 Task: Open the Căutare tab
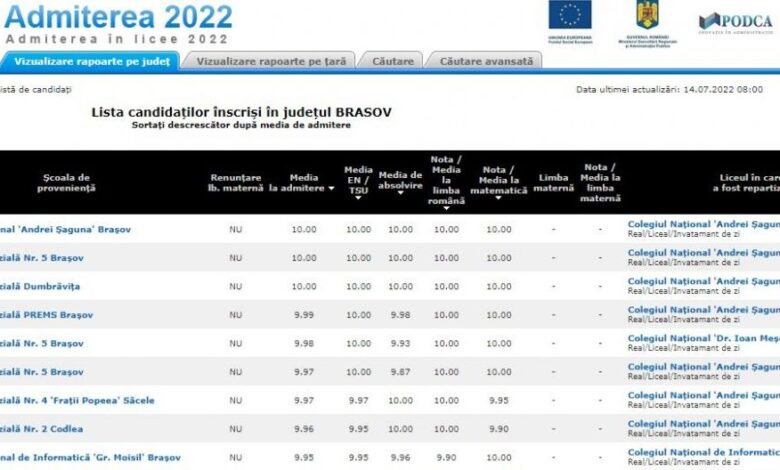click(393, 61)
